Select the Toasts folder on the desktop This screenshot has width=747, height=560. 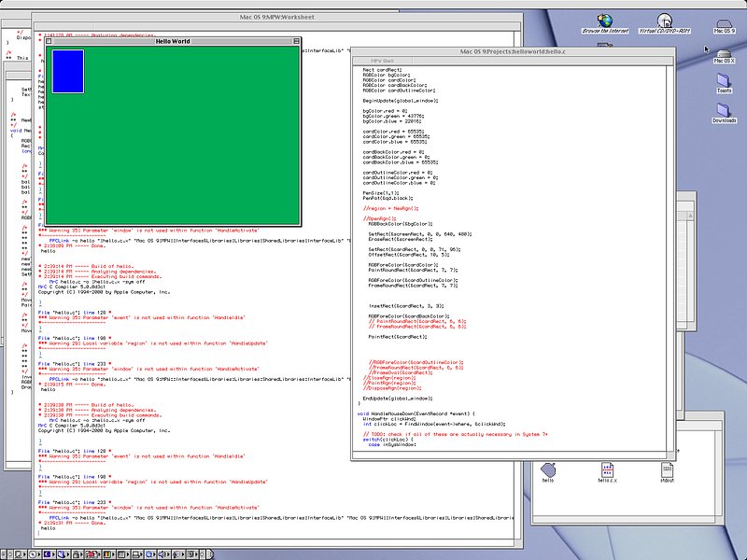(725, 83)
